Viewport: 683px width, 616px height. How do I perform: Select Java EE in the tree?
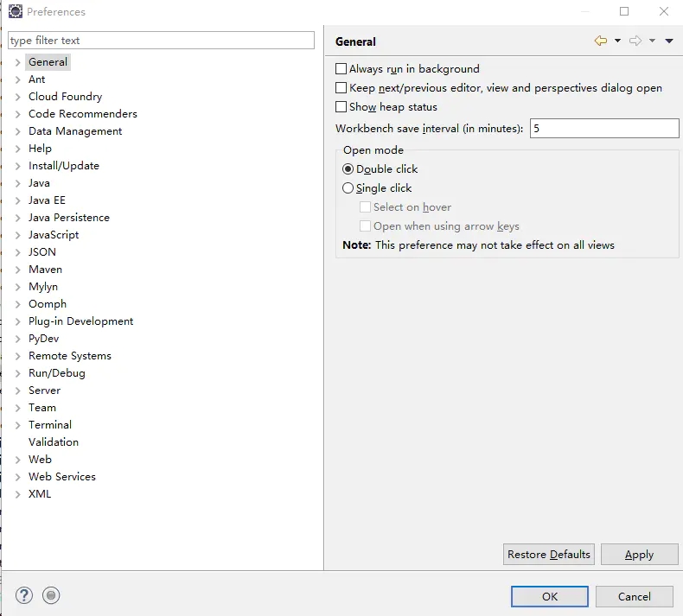[x=47, y=200]
